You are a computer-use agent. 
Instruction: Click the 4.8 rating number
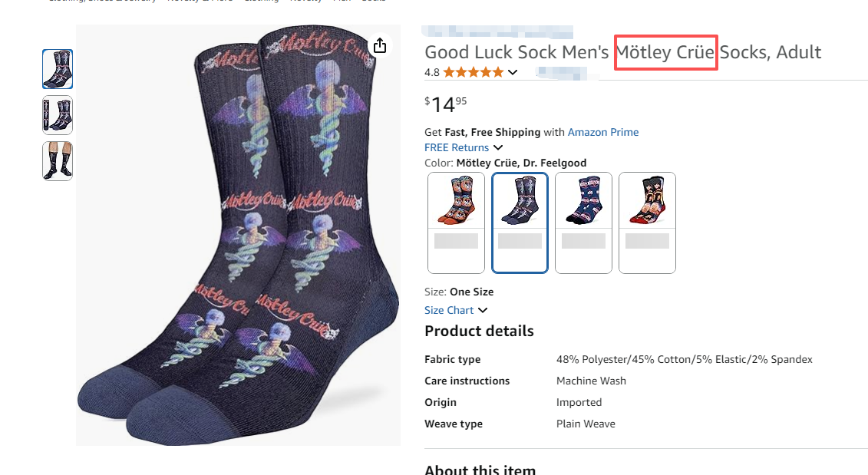[x=432, y=72]
